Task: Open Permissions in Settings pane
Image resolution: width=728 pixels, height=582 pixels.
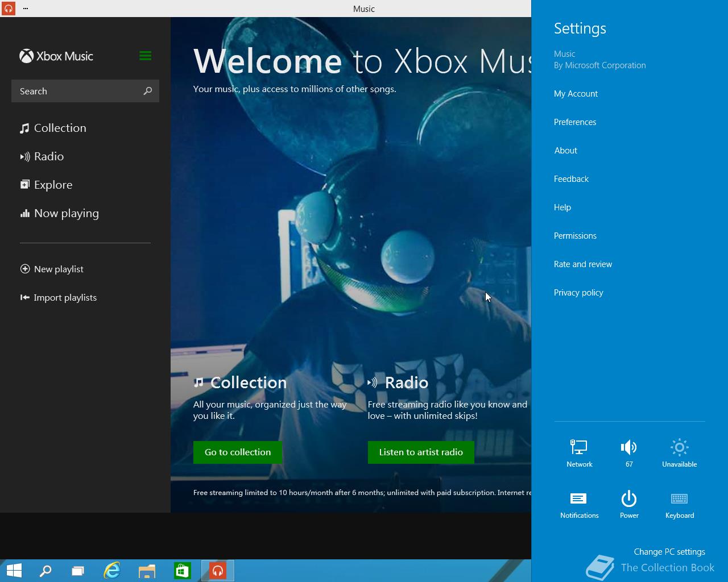Action: 575,236
